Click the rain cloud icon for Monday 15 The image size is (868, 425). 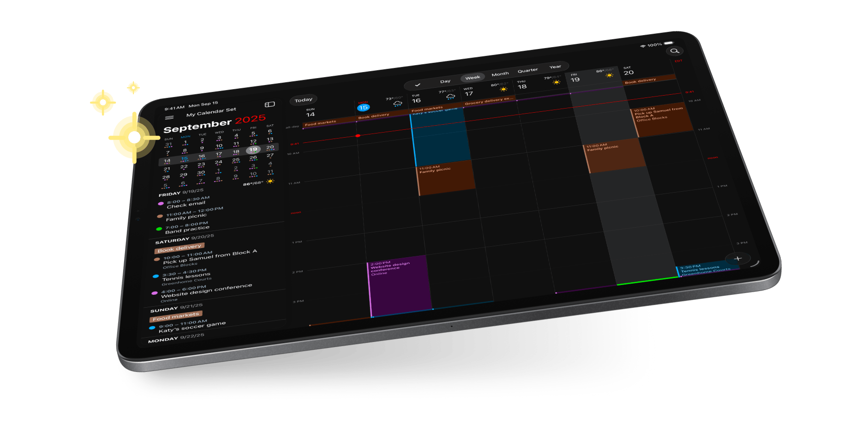pos(397,103)
